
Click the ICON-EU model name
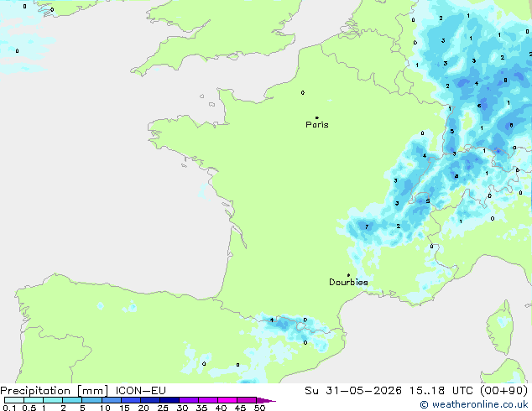140,391
